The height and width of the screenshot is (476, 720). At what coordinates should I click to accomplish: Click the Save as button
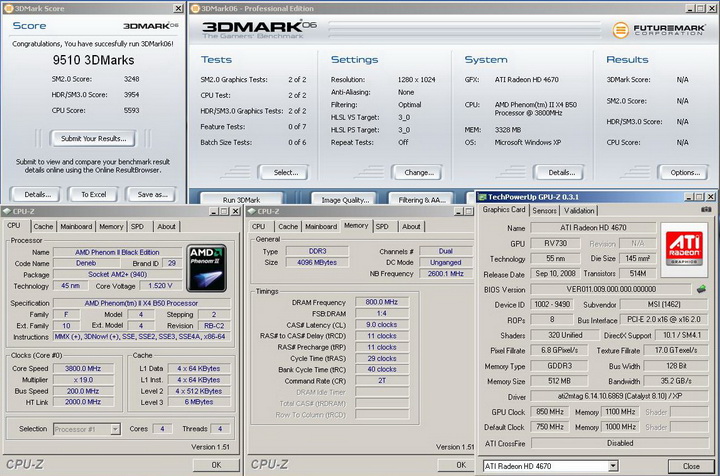tap(152, 195)
